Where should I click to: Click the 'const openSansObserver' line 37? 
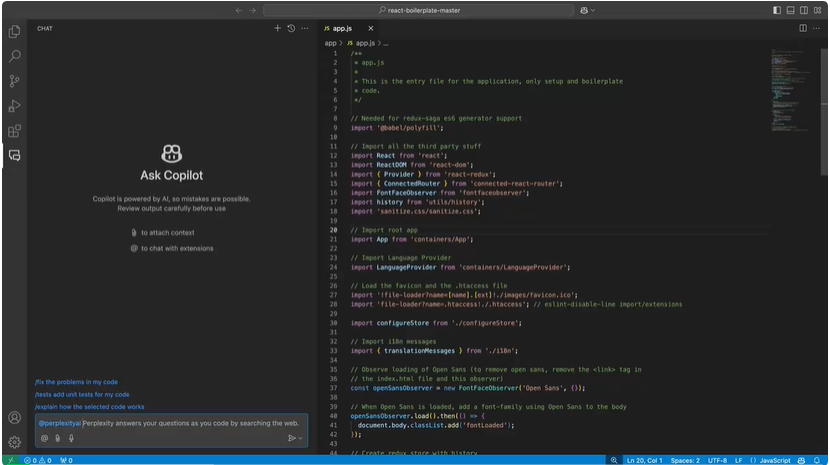467,388
